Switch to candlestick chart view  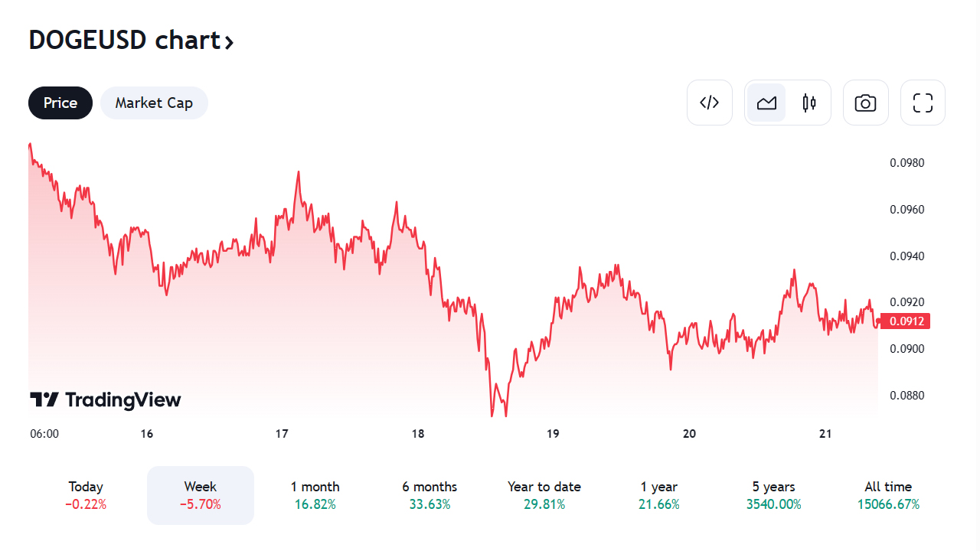pos(809,103)
